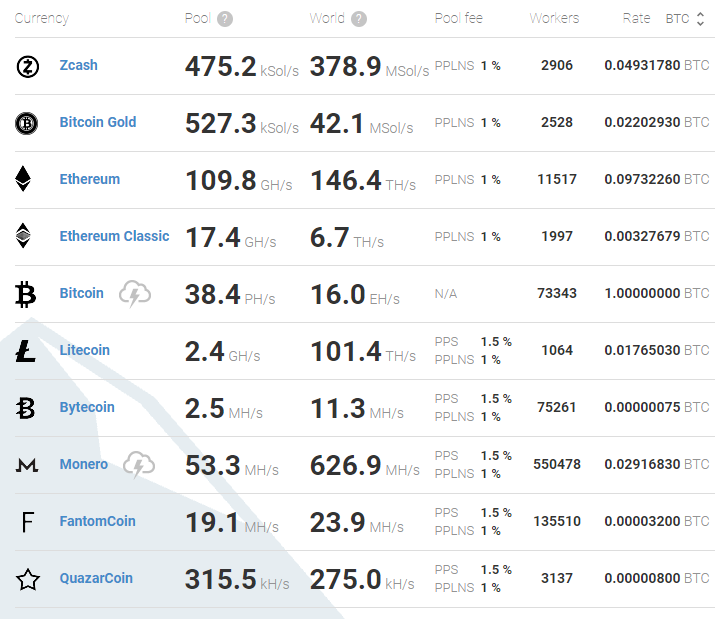This screenshot has height=619, width=725.
Task: Open the QuazarCoin pool link
Action: [96, 578]
